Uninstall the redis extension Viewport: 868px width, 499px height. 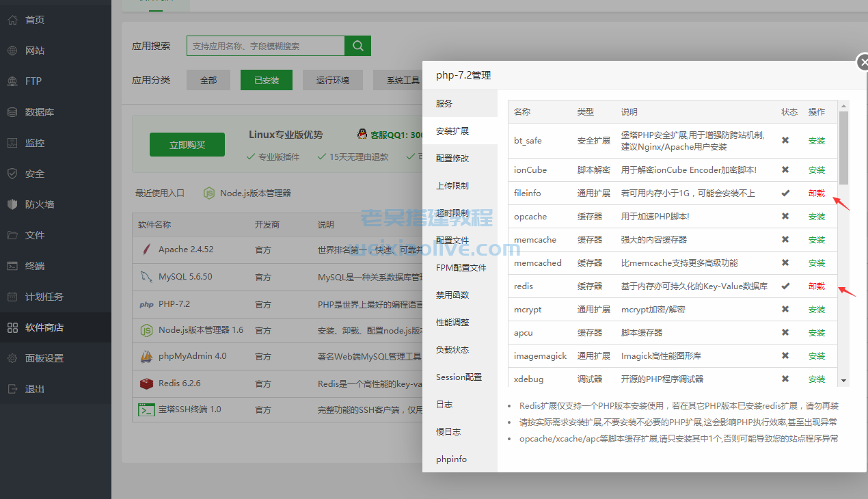(817, 286)
